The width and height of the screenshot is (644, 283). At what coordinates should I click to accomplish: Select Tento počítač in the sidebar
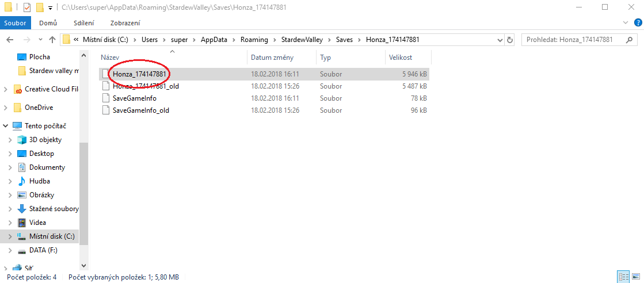coord(45,126)
